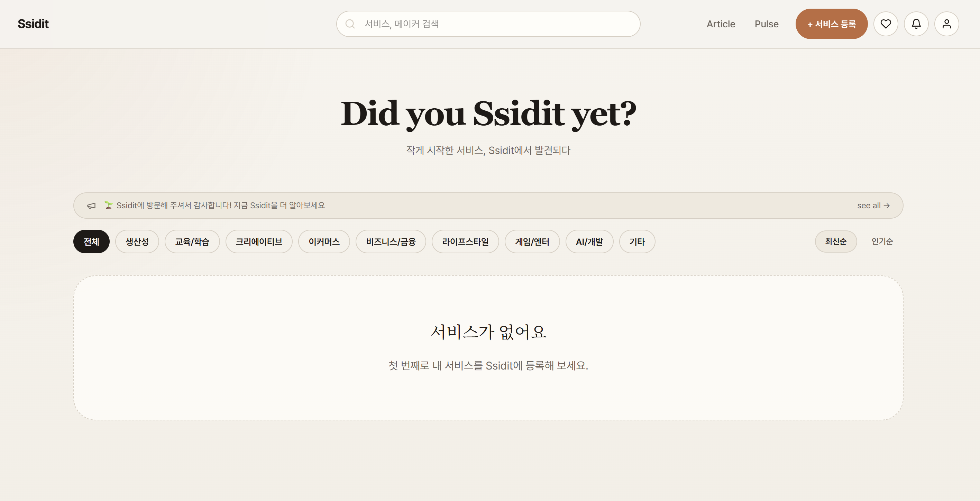Sort services by 인기순

tap(882, 241)
